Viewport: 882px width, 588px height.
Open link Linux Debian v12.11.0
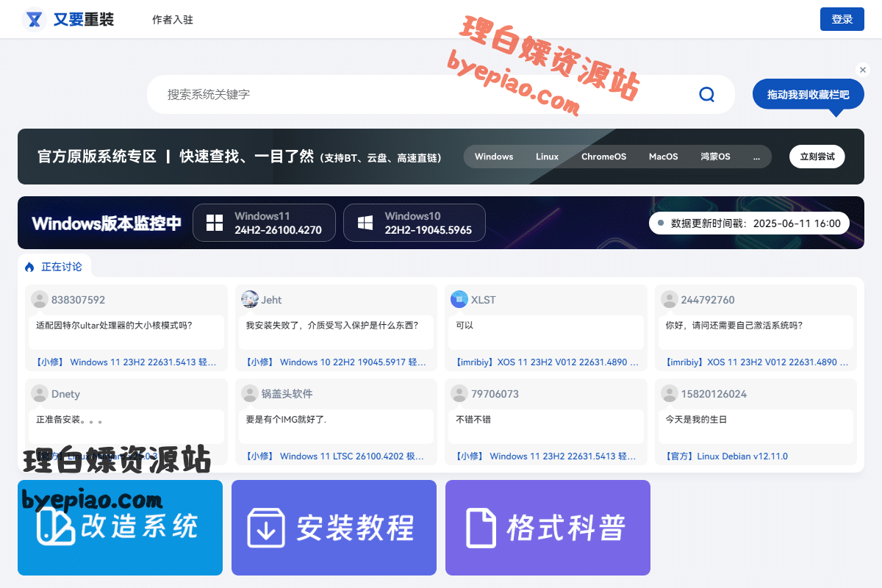(726, 456)
